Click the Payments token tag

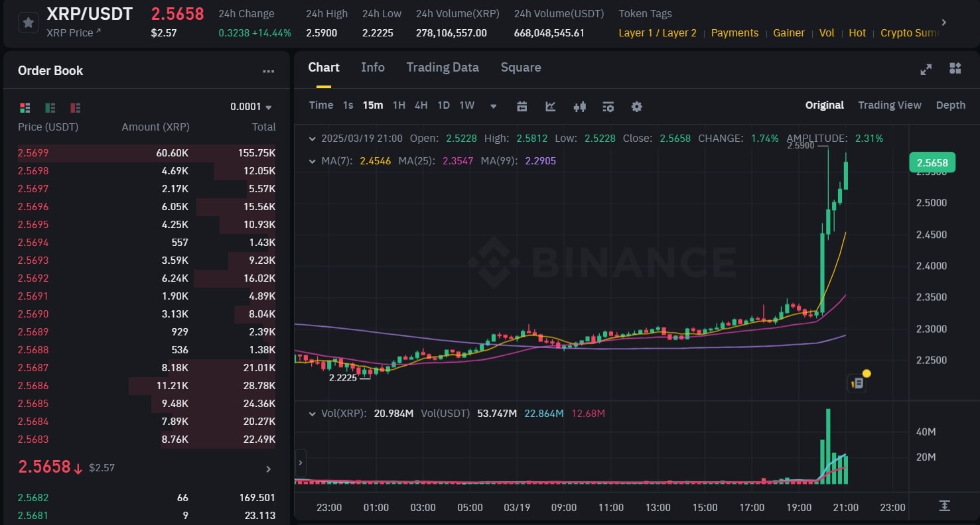coord(735,33)
